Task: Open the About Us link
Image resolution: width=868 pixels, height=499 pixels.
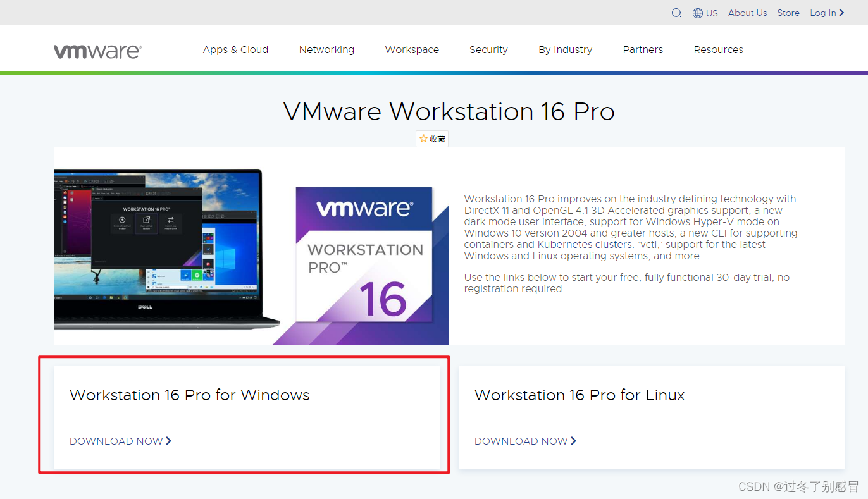Action: [x=747, y=13]
